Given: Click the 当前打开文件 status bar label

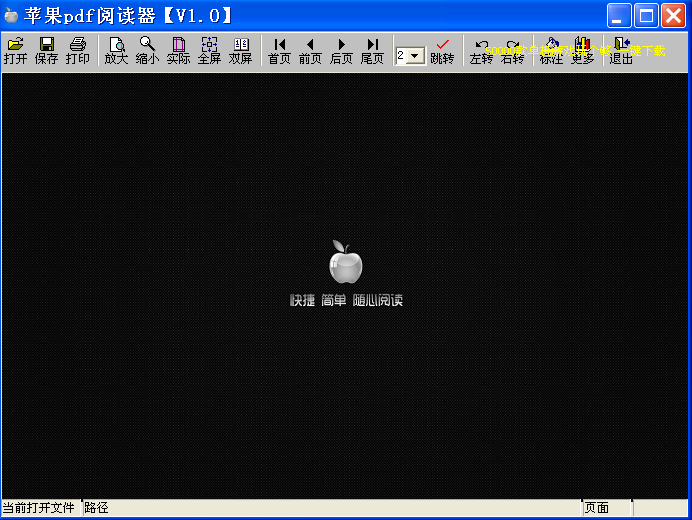Looking at the screenshot, I should 38,508.
